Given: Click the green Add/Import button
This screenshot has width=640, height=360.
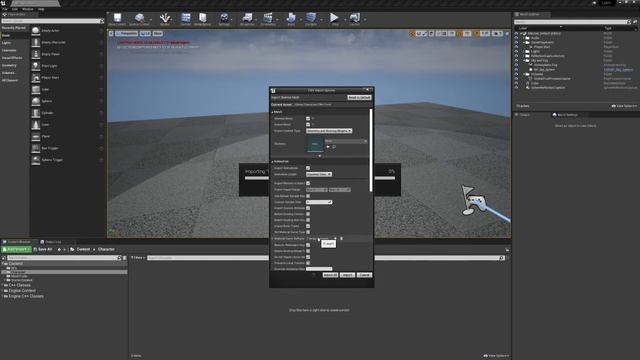Looking at the screenshot, I should 16,249.
